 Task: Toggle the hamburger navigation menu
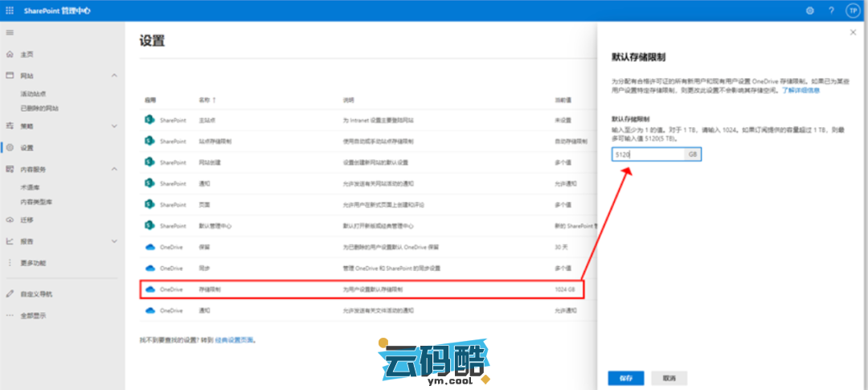click(10, 32)
